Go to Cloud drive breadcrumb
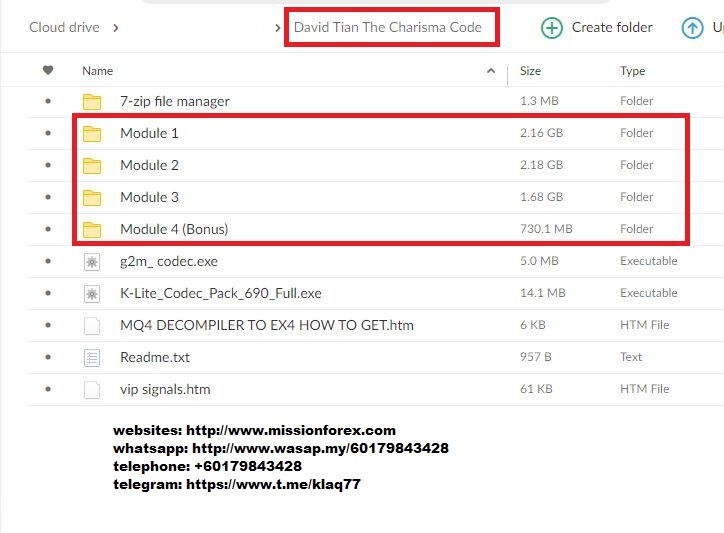The image size is (724, 533). [x=64, y=27]
